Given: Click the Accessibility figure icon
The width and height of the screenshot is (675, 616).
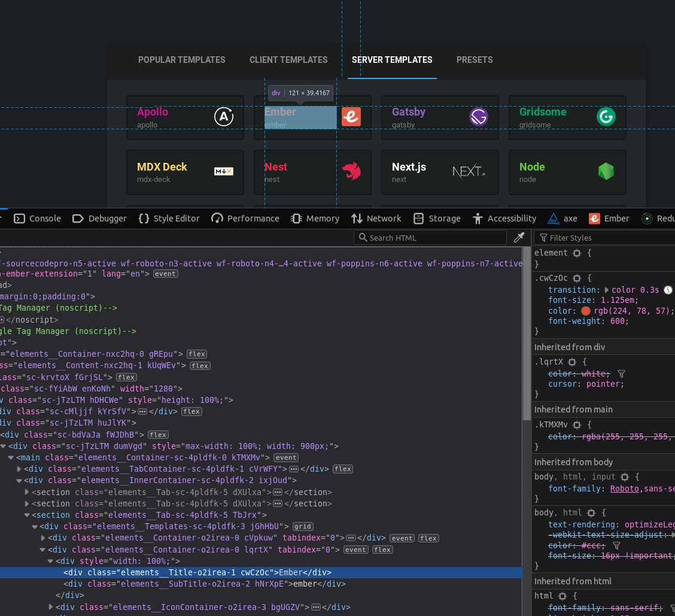Looking at the screenshot, I should [x=478, y=219].
